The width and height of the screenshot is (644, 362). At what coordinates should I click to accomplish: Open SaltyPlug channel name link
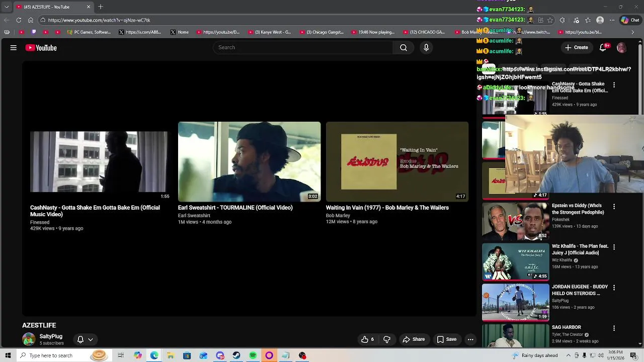(x=51, y=336)
